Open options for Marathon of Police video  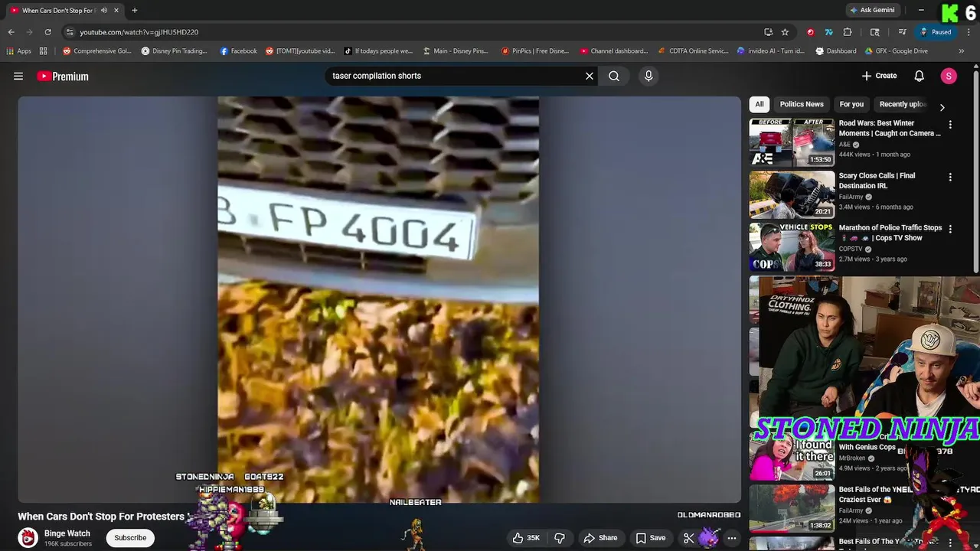950,229
